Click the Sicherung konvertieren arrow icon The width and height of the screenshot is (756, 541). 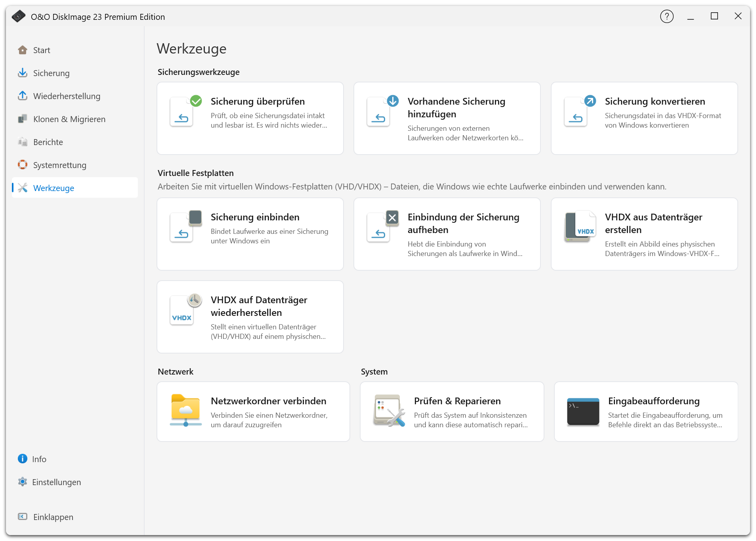tap(580, 111)
